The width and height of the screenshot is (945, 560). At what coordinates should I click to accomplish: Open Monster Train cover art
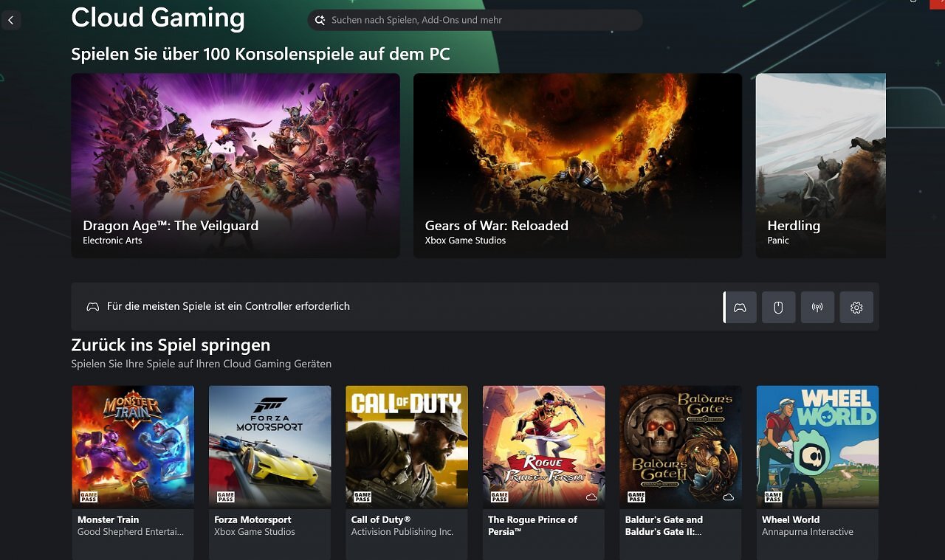(x=133, y=446)
